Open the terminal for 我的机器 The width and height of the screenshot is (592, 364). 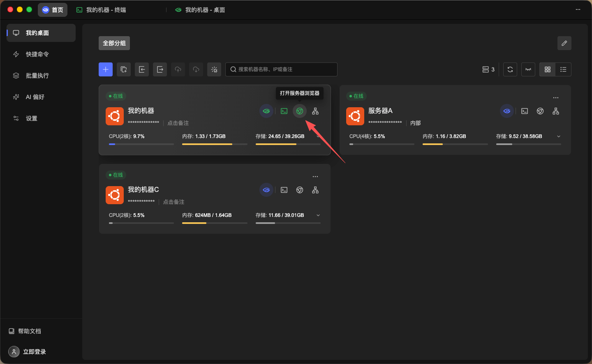[284, 111]
